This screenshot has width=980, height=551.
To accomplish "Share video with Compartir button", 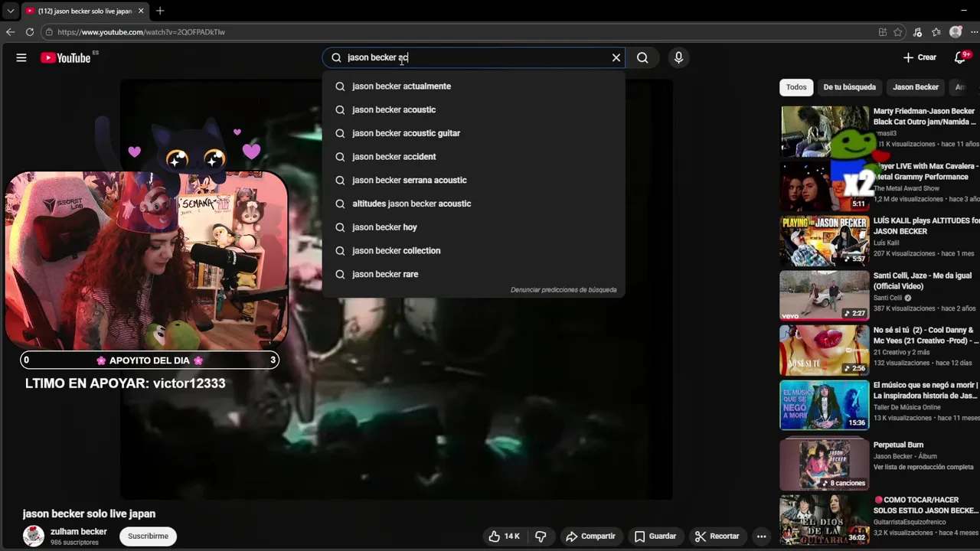I will tap(590, 536).
